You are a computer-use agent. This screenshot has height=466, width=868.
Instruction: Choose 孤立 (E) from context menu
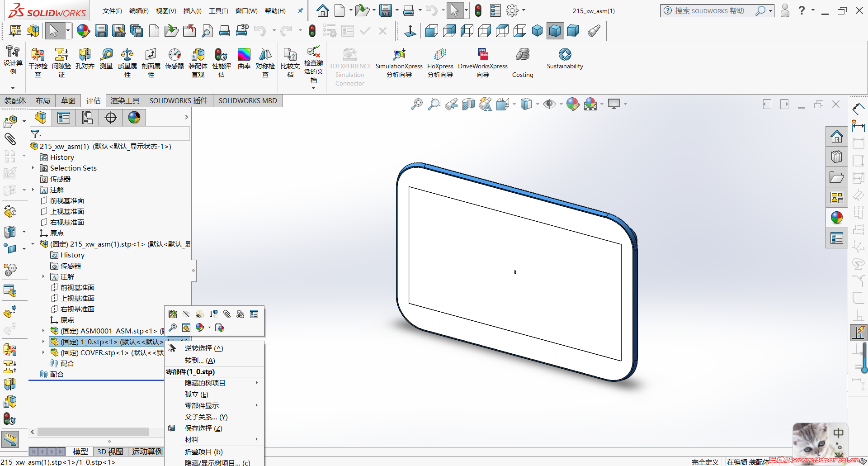coord(215,395)
